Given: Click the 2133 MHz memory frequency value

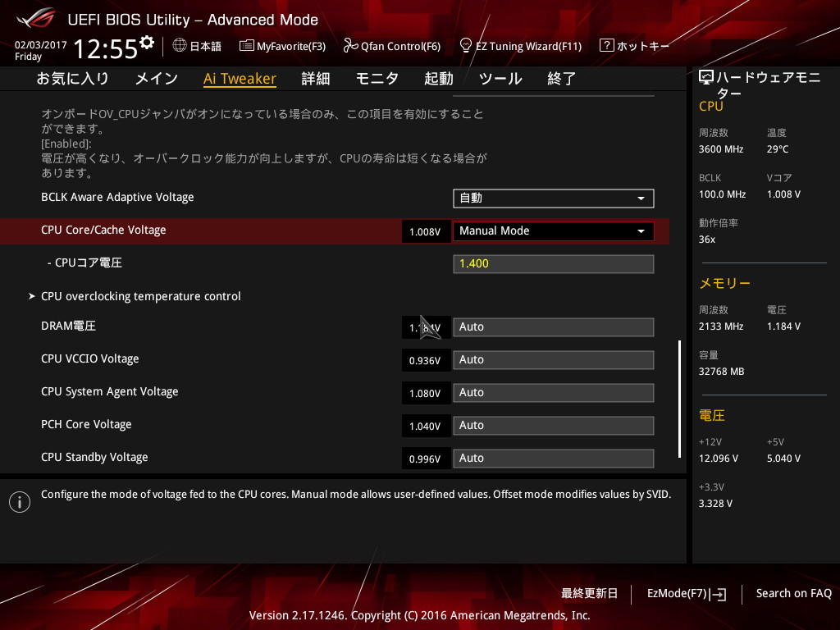Looking at the screenshot, I should 721,326.
